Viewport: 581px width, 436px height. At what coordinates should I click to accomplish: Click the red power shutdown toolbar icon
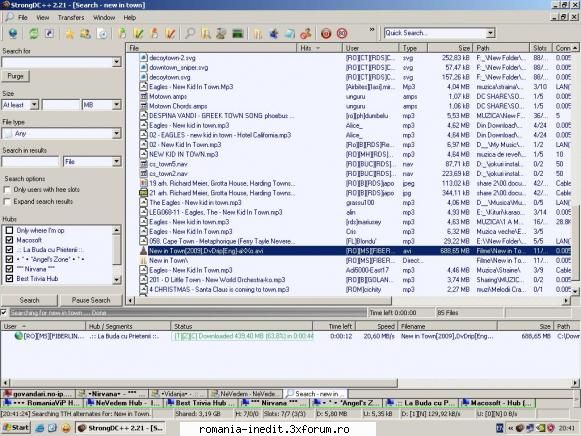[x=326, y=34]
